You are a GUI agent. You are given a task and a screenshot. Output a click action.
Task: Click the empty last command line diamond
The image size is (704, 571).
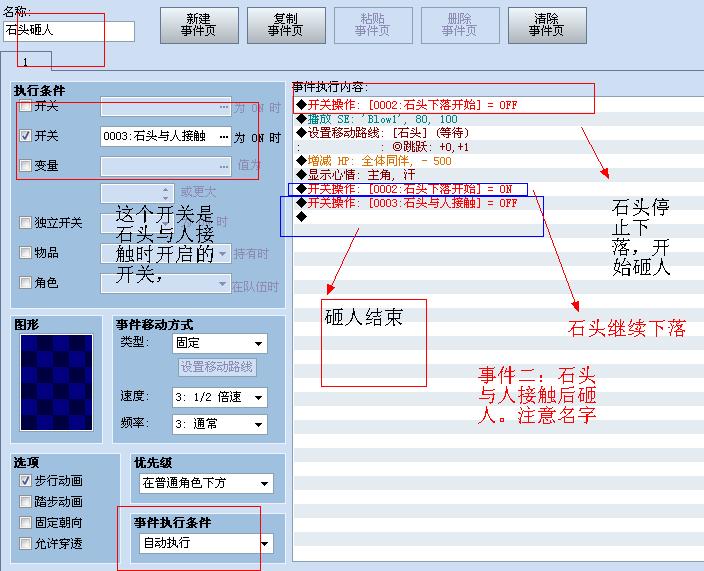(x=302, y=217)
